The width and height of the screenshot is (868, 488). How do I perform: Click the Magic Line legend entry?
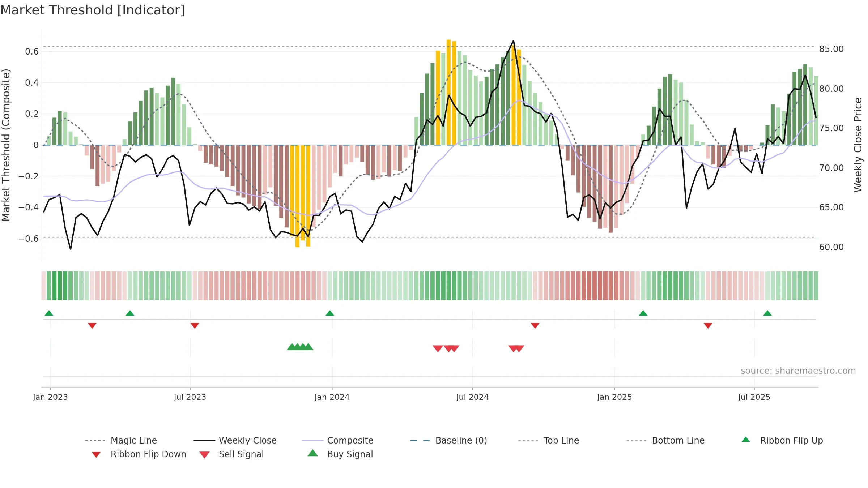(121, 440)
